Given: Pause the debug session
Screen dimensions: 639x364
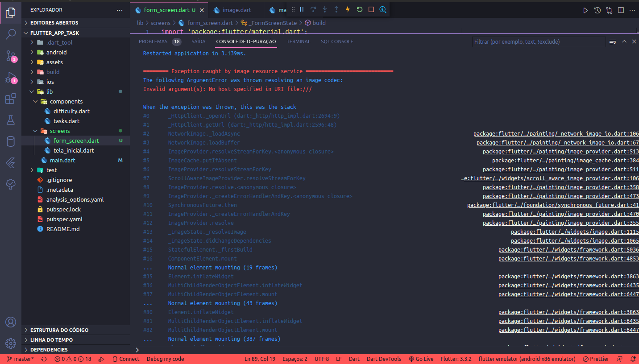Looking at the screenshot, I should point(302,9).
